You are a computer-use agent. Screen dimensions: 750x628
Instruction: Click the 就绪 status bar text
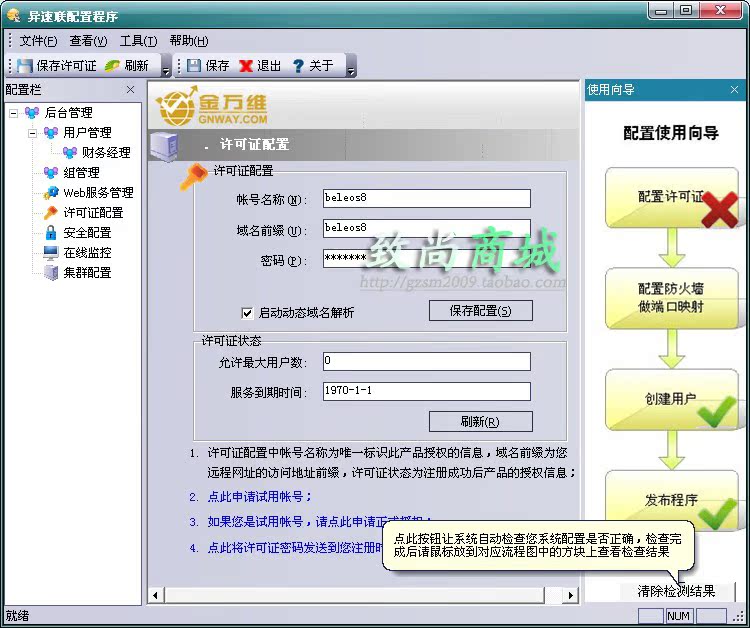pos(17,616)
